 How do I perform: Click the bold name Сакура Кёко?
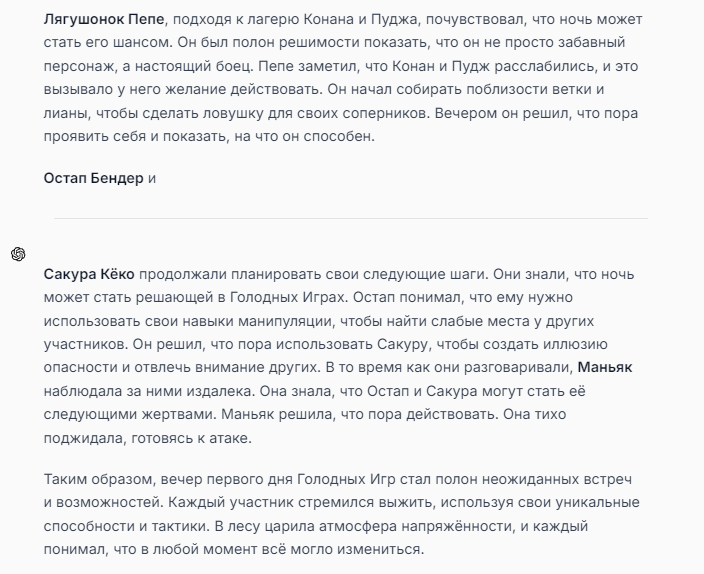click(x=89, y=274)
